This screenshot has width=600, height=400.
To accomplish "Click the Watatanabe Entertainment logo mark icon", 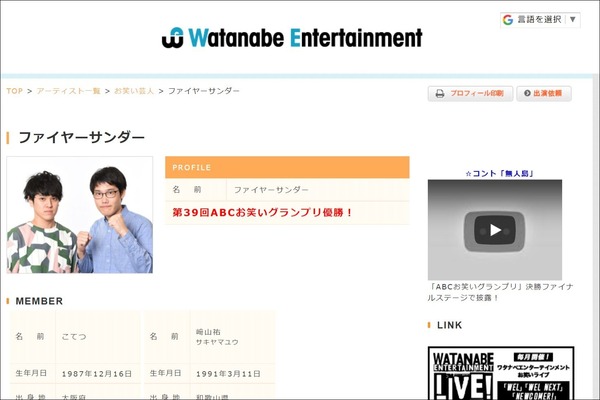I will tap(173, 38).
